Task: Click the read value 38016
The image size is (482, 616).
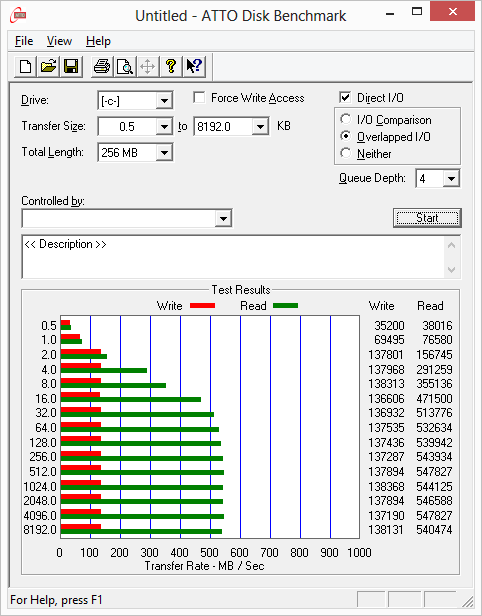Action: tap(437, 326)
